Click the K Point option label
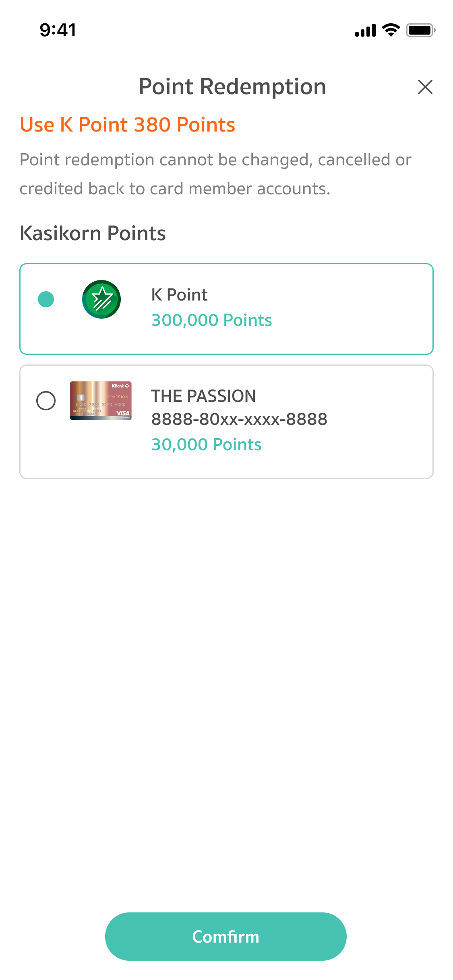Viewport: 453px width, 980px height. click(179, 295)
